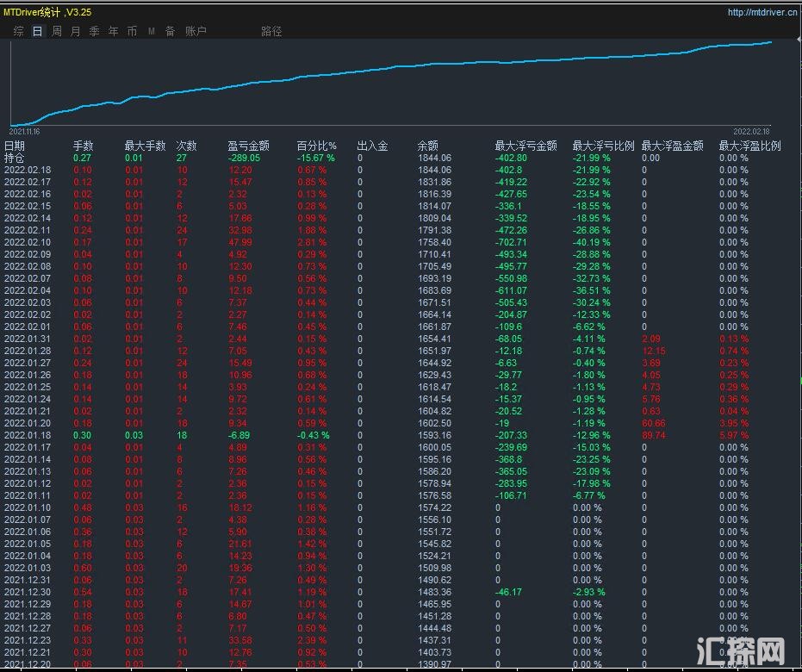The width and height of the screenshot is (802, 672).
Task: Click balance 1664.14 on 2022.02.02
Action: [435, 314]
